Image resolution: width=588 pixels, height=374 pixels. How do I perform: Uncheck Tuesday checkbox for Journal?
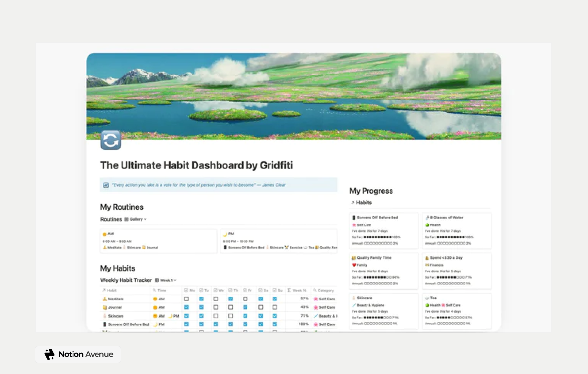pos(201,307)
